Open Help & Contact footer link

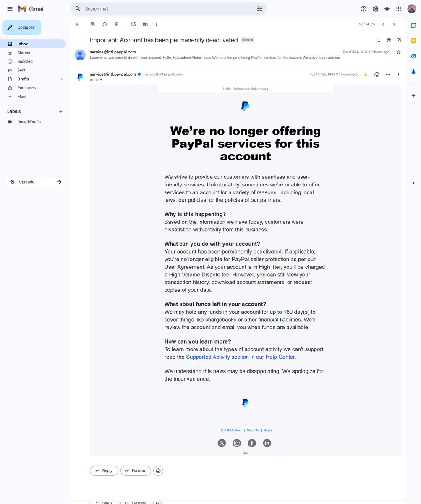pyautogui.click(x=230, y=430)
